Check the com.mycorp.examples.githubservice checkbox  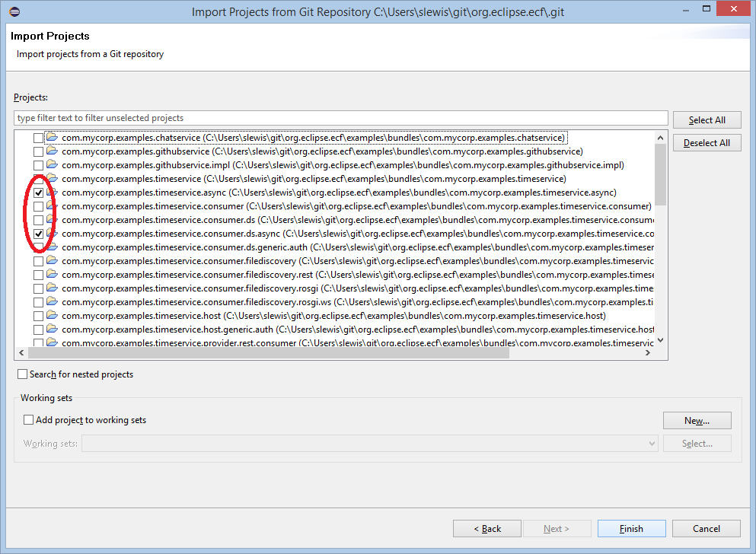tap(38, 151)
